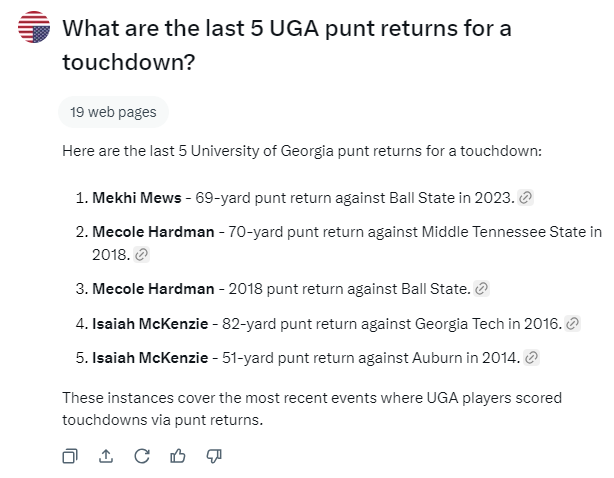614x478 pixels.
Task: Open citation link for Georgia Tech 2016 entry
Action: click(572, 323)
